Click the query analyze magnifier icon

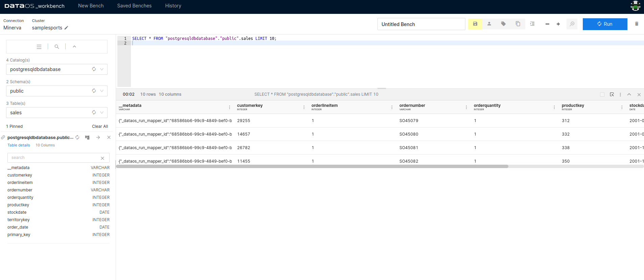[572, 24]
